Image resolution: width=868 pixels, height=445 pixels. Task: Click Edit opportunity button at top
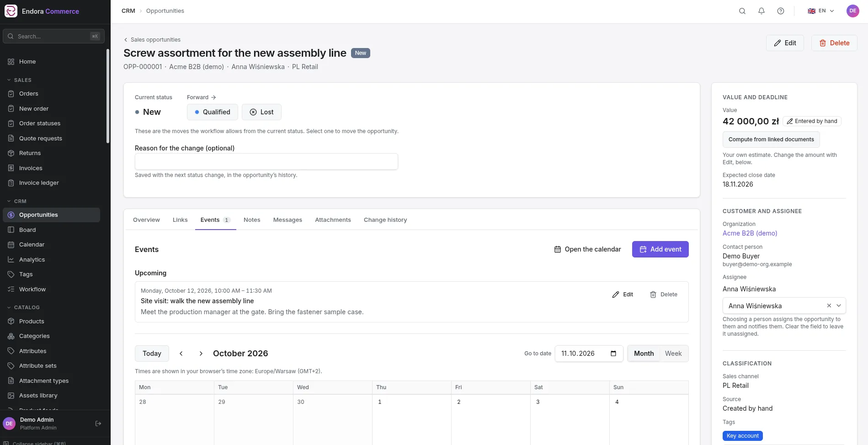point(785,43)
